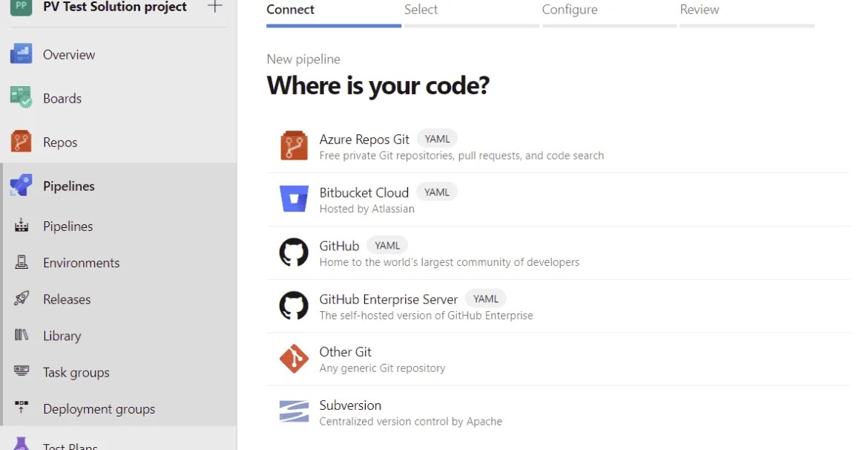
Task: Click 'Hosted by Atlassian' text
Action: (x=367, y=209)
